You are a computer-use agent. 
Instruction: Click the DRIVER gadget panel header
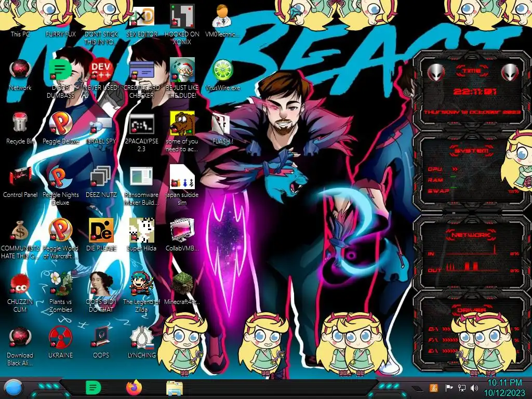[x=471, y=310]
